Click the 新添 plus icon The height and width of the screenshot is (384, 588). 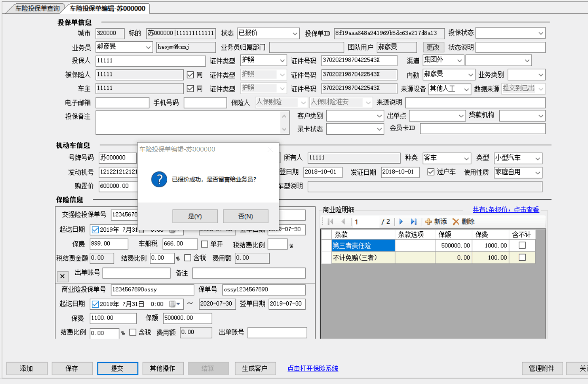428,222
